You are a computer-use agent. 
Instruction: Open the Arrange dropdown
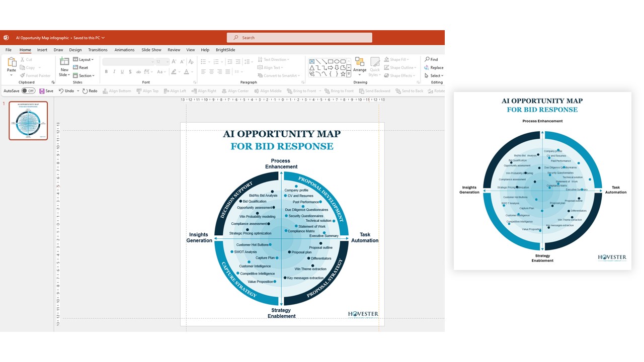point(360,66)
